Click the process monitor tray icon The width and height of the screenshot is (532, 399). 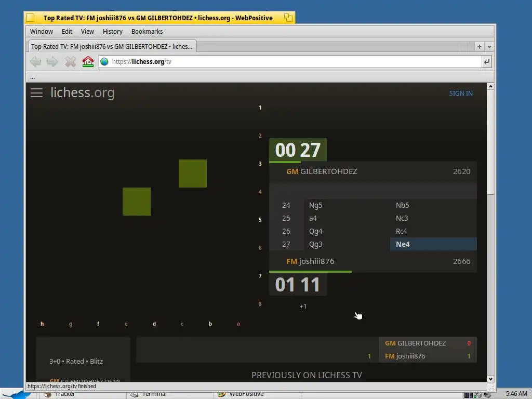(469, 395)
